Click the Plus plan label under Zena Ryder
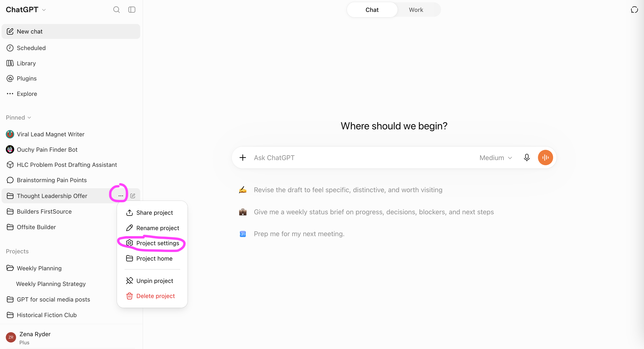 24,343
